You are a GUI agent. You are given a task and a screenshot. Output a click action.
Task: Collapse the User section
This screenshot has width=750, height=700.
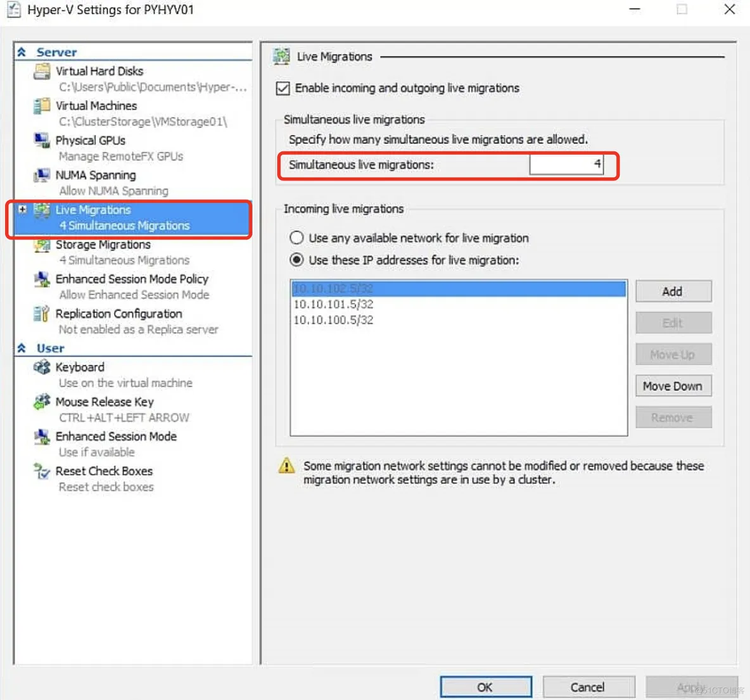22,348
